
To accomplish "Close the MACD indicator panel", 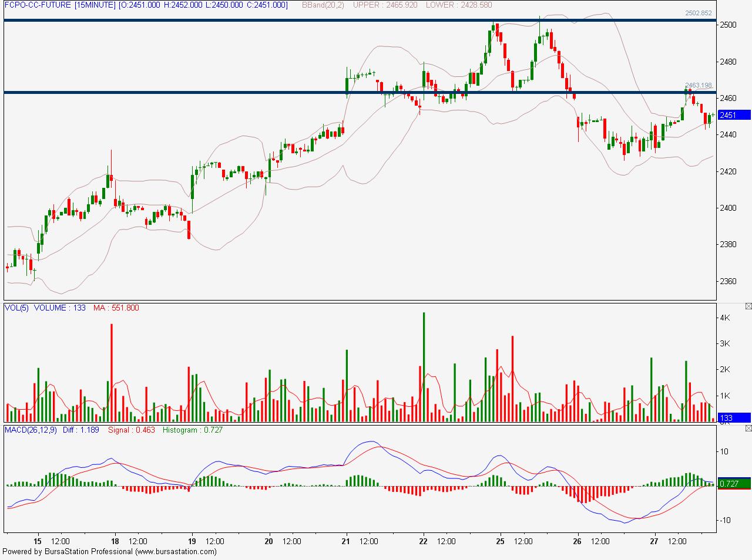I will click(748, 429).
